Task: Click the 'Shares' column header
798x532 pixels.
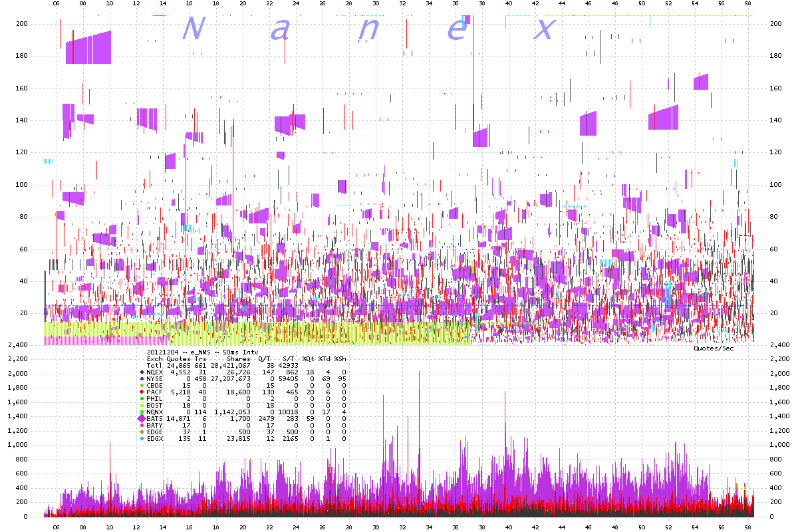Action: click(x=238, y=358)
